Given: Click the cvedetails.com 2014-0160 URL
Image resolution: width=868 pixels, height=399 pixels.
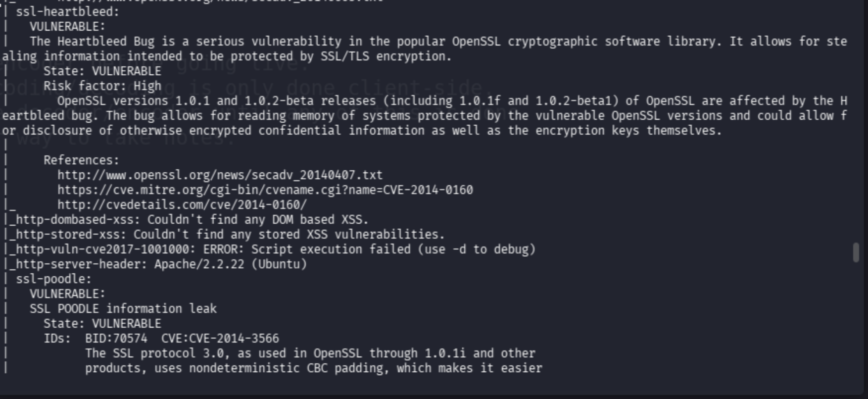Looking at the screenshot, I should click(x=182, y=205).
